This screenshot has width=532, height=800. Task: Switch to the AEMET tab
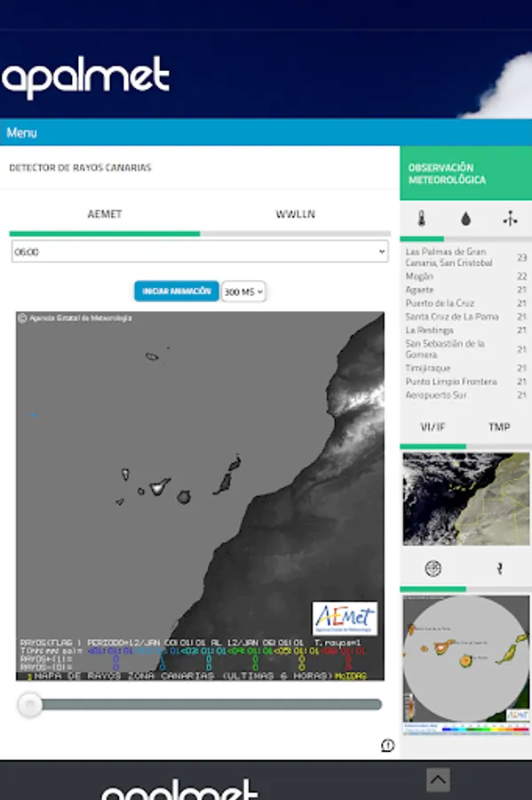105,214
